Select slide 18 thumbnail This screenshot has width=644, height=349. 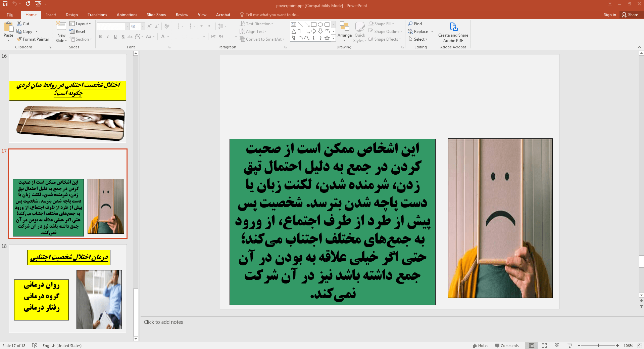(68, 289)
